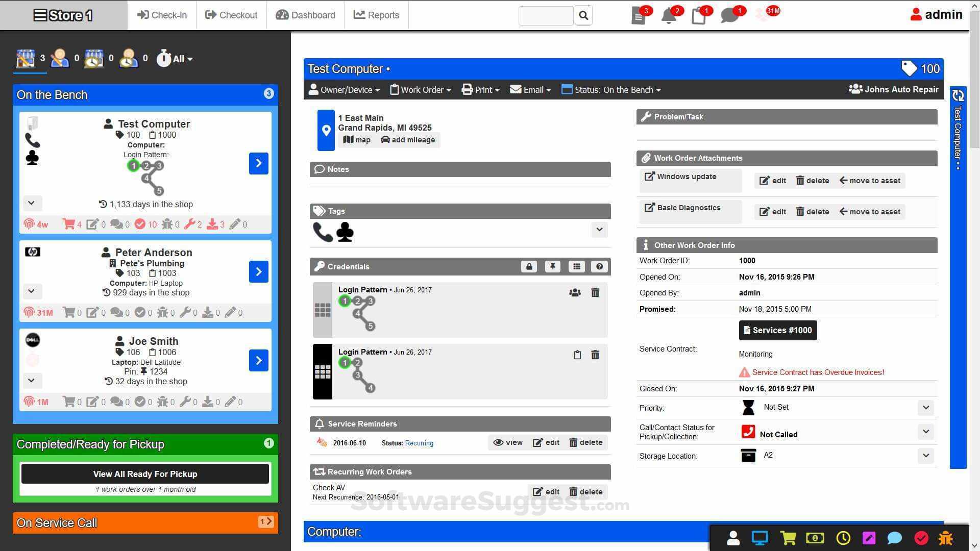Click the Recurring status link
Screen dimensions: 980x551
419,443
